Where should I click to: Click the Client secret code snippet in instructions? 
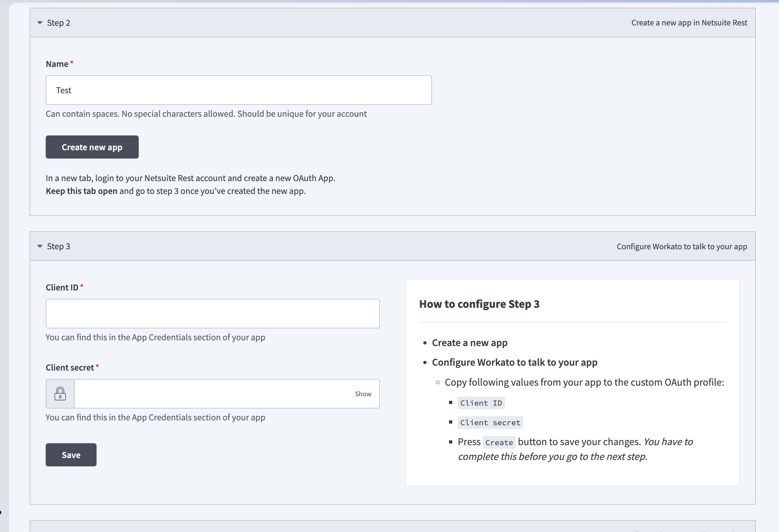pos(490,422)
